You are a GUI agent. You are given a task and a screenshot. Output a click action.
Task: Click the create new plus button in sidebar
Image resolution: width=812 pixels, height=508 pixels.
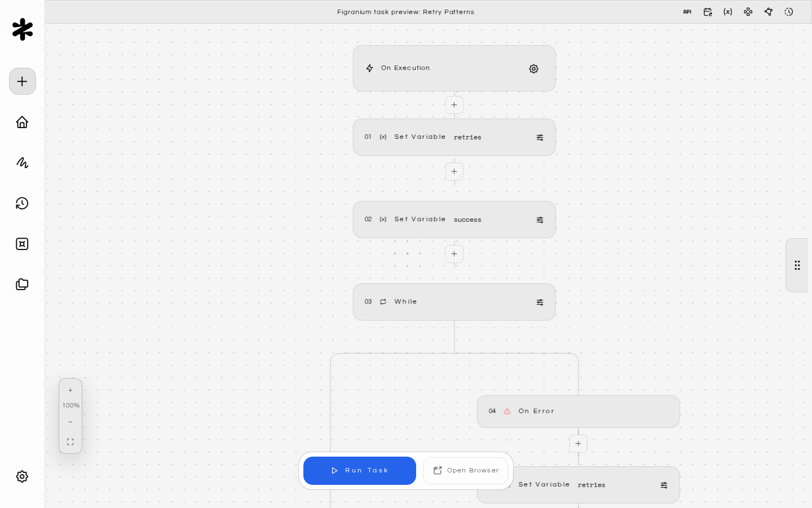click(23, 81)
